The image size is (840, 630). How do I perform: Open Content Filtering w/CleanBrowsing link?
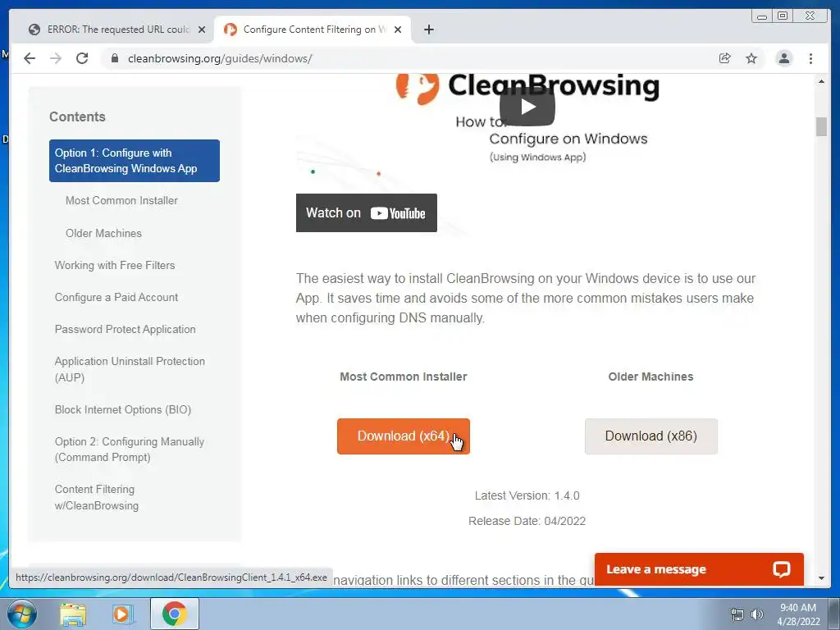pos(97,497)
